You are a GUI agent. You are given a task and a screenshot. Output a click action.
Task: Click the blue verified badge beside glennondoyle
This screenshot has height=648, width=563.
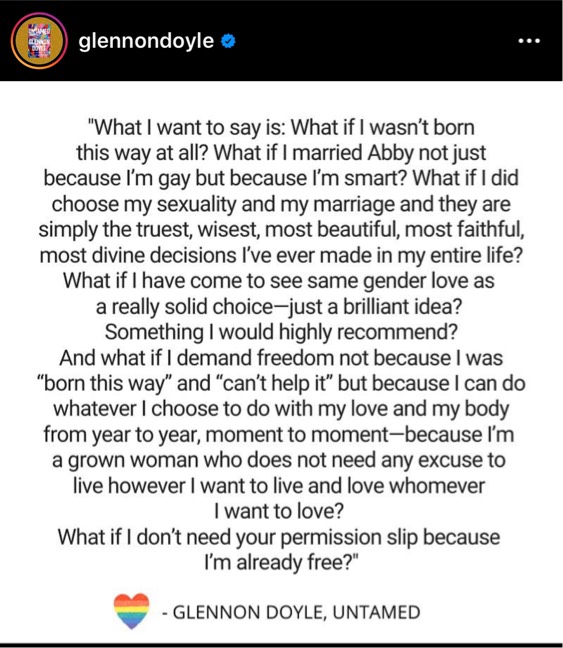point(228,41)
